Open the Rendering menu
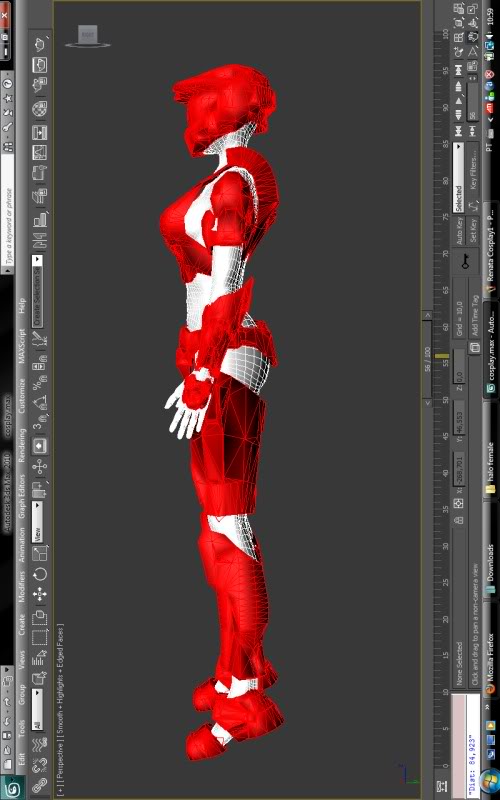 pos(22,446)
